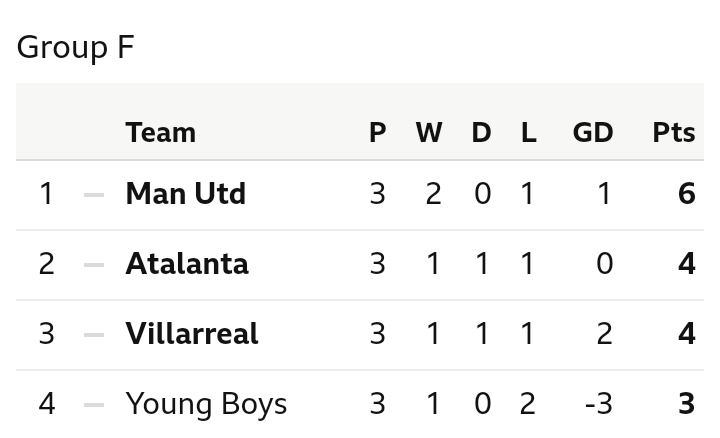
Task: Click Villarreal's goal difference value 2
Action: [x=605, y=333]
